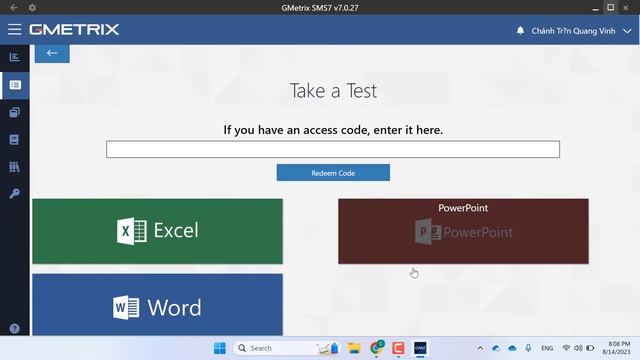640x360 pixels.
Task: Focus the access code input field
Action: point(333,149)
